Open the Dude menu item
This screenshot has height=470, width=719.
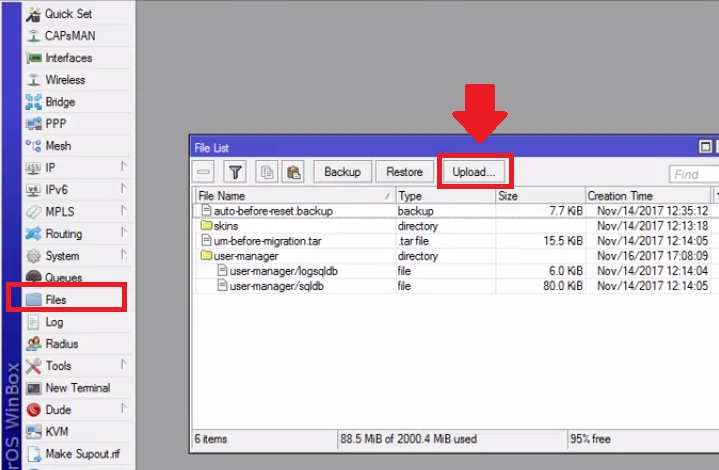59,410
